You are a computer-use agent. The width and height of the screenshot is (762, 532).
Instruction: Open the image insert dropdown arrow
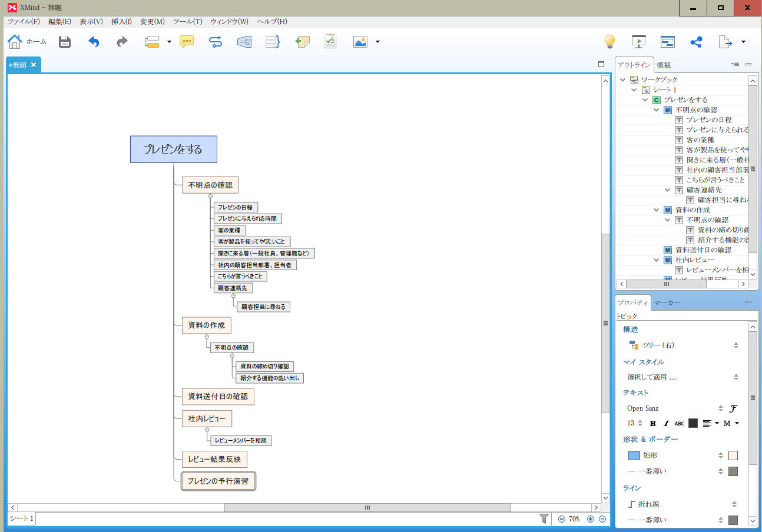(x=377, y=42)
